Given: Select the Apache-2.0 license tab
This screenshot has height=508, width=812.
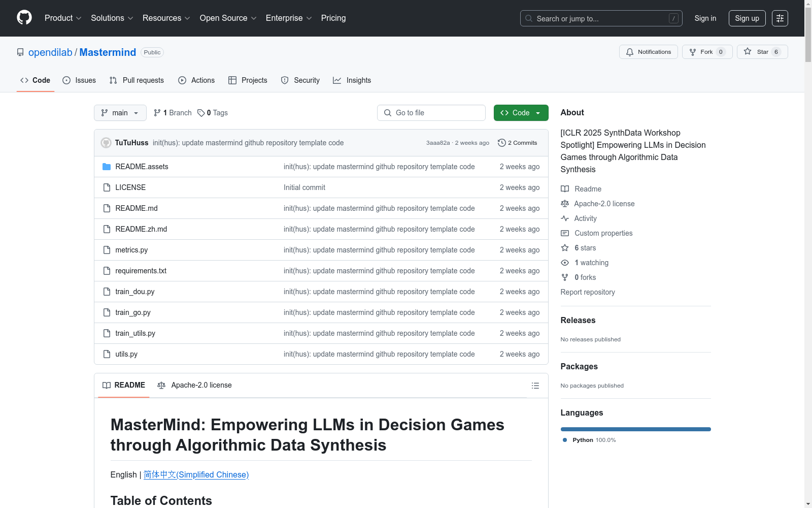Looking at the screenshot, I should (194, 385).
